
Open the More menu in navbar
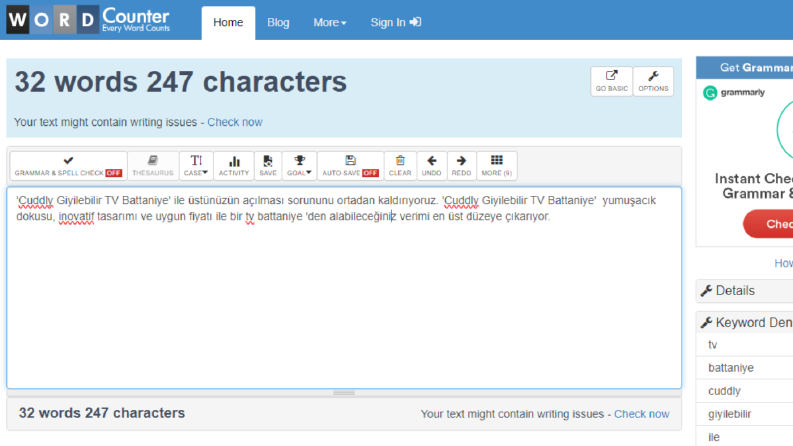(x=330, y=23)
